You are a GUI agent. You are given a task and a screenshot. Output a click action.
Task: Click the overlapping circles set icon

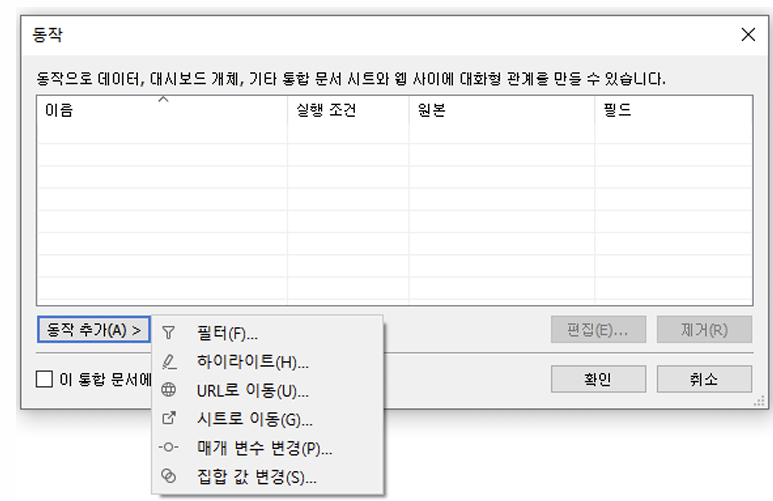pos(169,476)
